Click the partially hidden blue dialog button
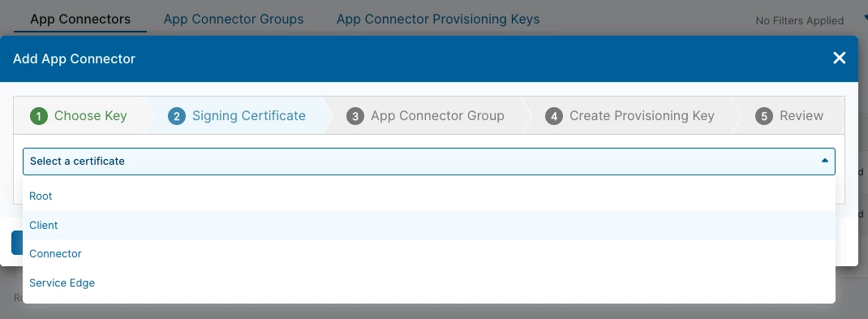This screenshot has width=868, height=319. 16,243
